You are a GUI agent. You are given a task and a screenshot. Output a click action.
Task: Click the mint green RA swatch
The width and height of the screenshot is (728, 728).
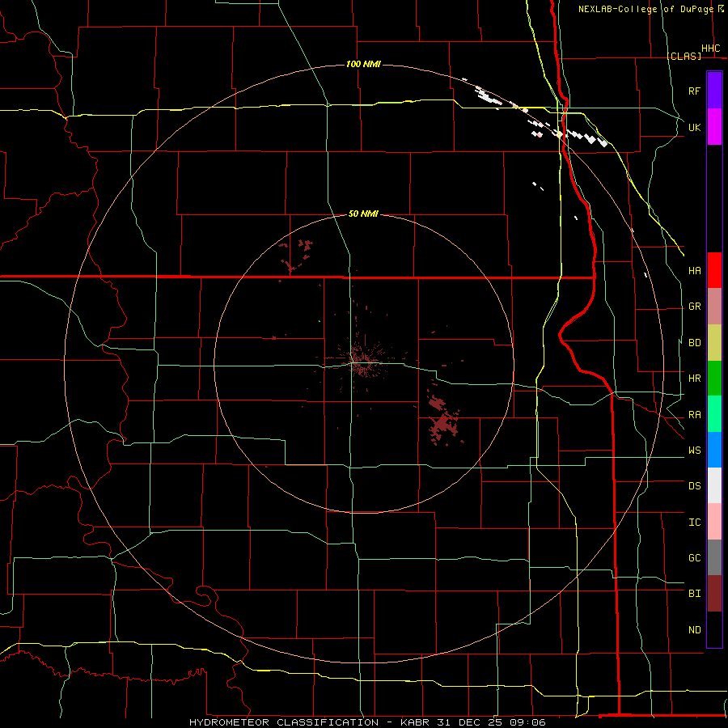(x=714, y=414)
